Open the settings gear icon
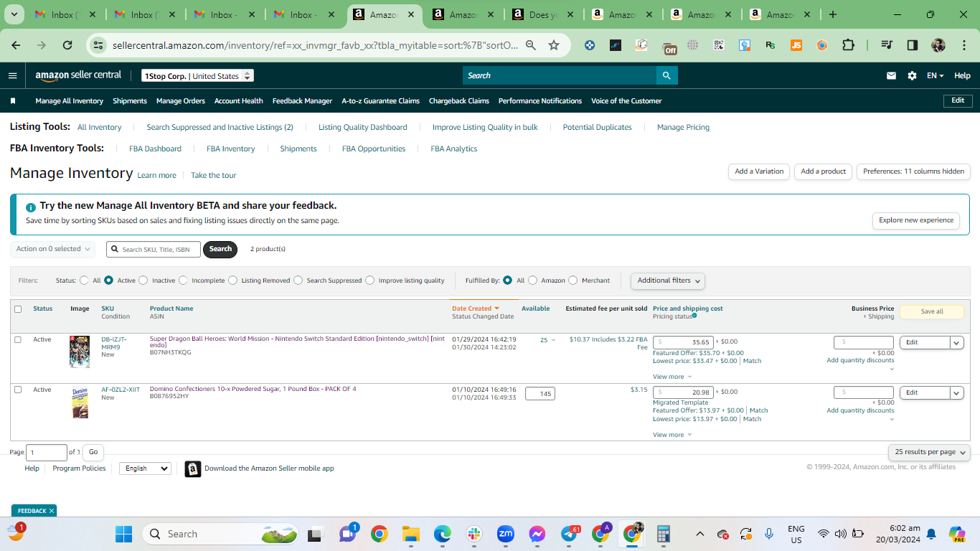This screenshot has width=980, height=551. coord(912,75)
